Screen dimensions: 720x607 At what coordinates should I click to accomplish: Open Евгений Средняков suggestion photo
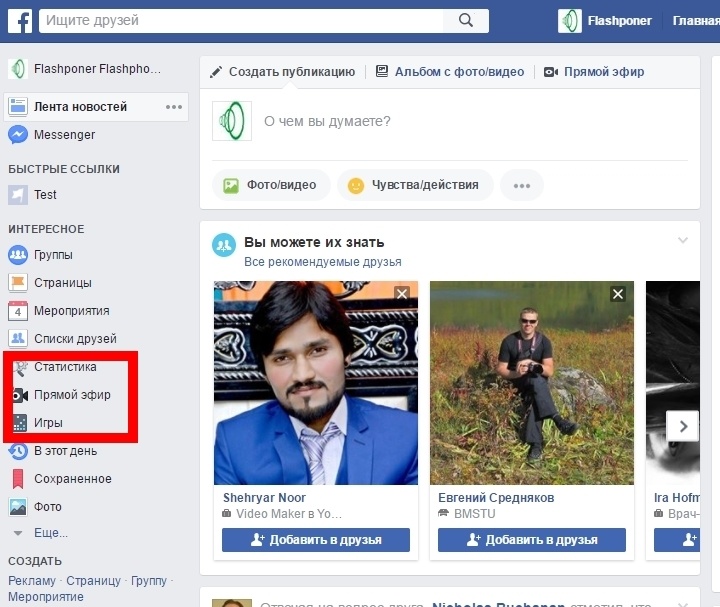[x=532, y=383]
